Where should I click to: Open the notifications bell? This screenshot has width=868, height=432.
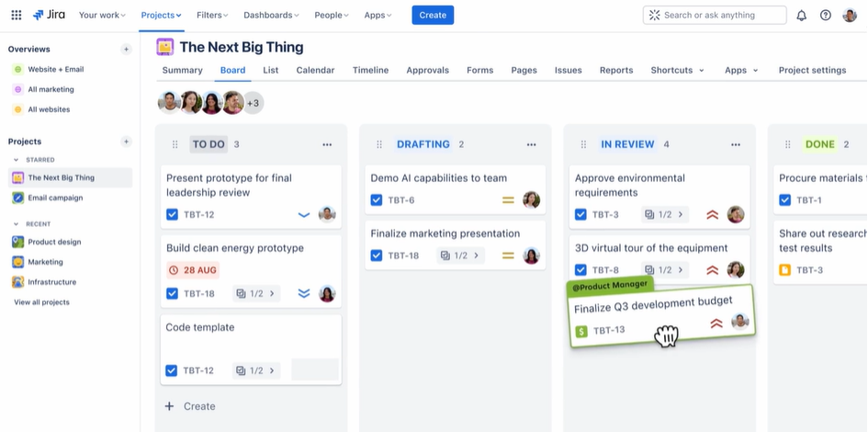[801, 15]
